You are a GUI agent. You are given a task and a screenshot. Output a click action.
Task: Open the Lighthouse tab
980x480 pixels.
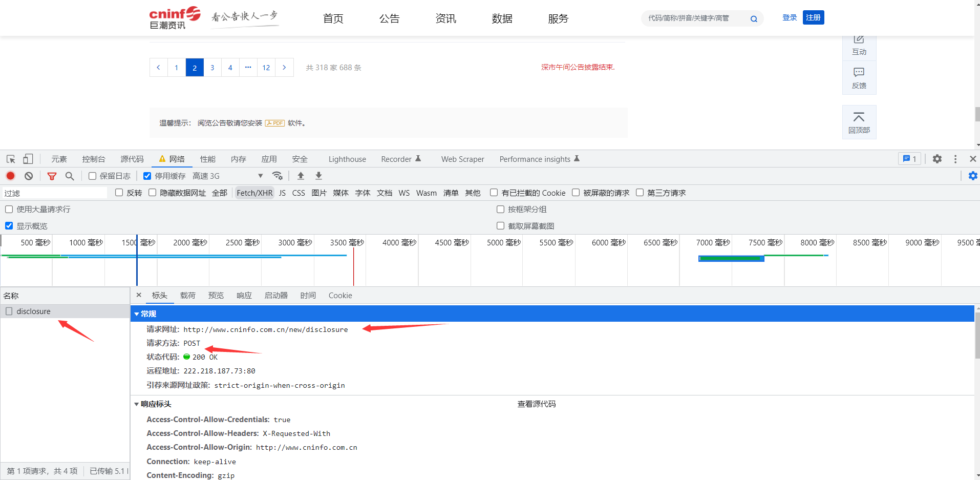click(347, 159)
